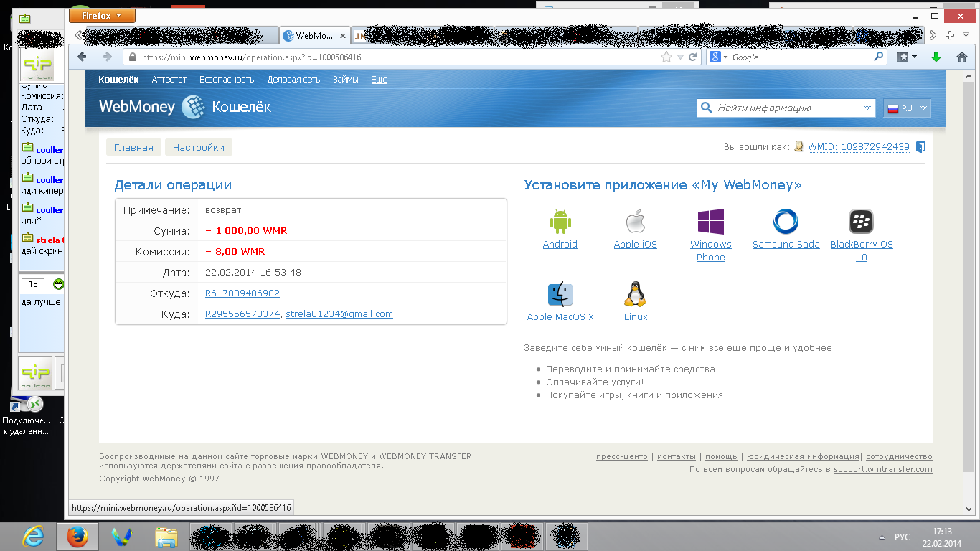Screen dimensions: 980x551
Task: Open the remote desktop connection desktop shortcut
Action: point(27,414)
